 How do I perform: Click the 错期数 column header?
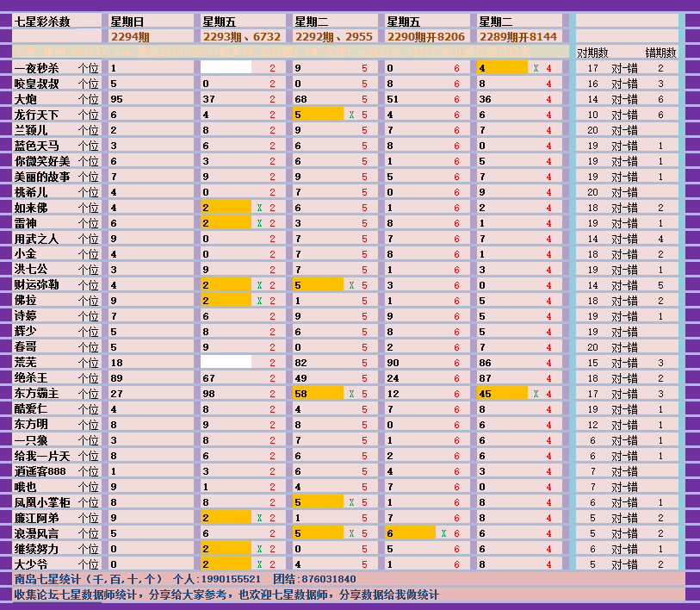[x=660, y=53]
